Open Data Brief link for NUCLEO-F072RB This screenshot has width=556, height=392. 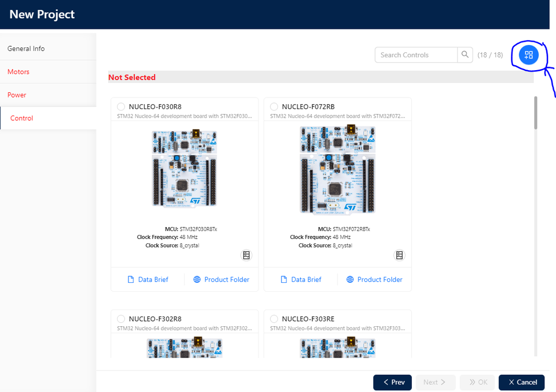(x=301, y=280)
